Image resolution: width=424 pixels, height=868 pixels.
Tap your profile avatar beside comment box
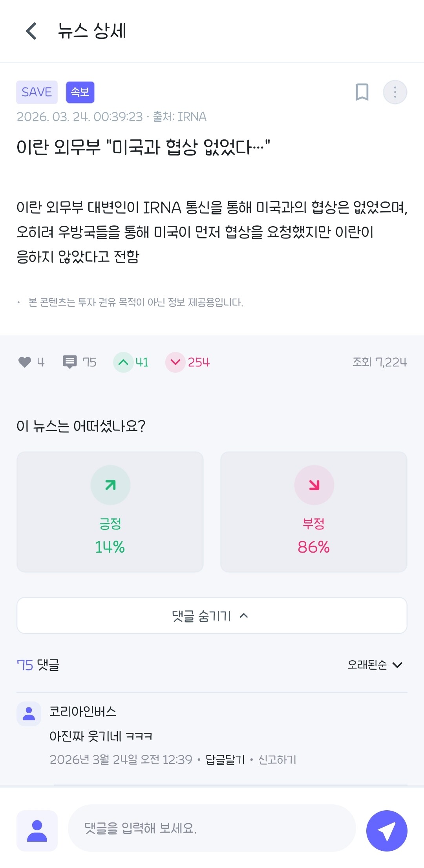pos(37,831)
